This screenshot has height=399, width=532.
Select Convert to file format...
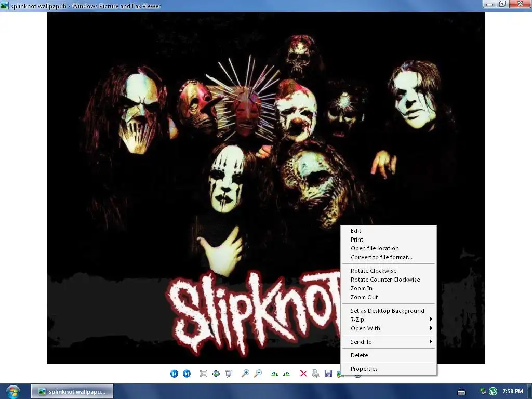389,257
